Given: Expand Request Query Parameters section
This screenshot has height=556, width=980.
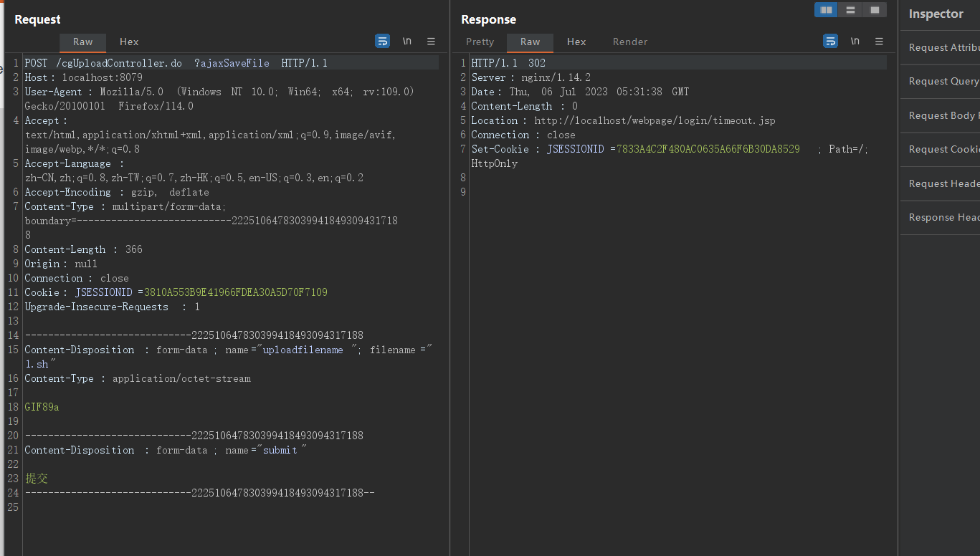Looking at the screenshot, I should [941, 82].
